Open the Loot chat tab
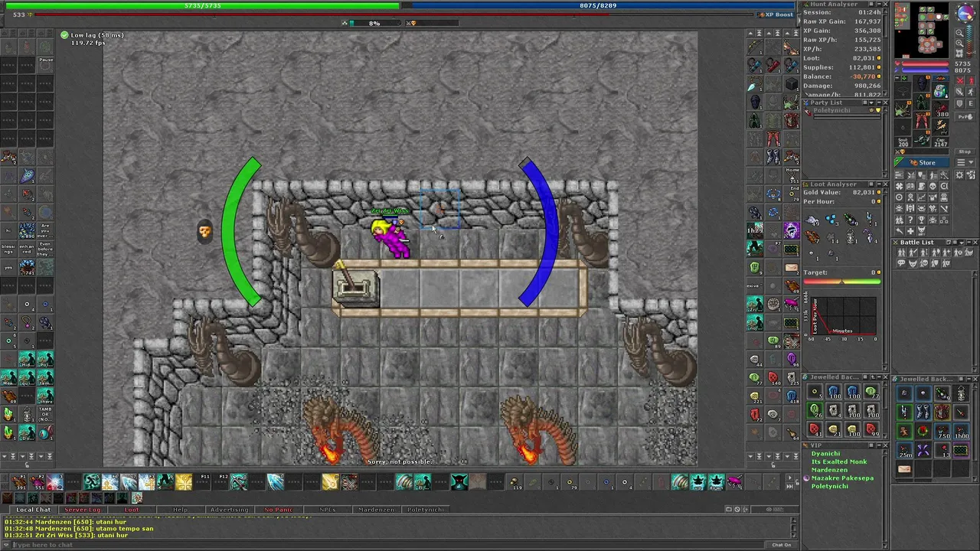 132,509
